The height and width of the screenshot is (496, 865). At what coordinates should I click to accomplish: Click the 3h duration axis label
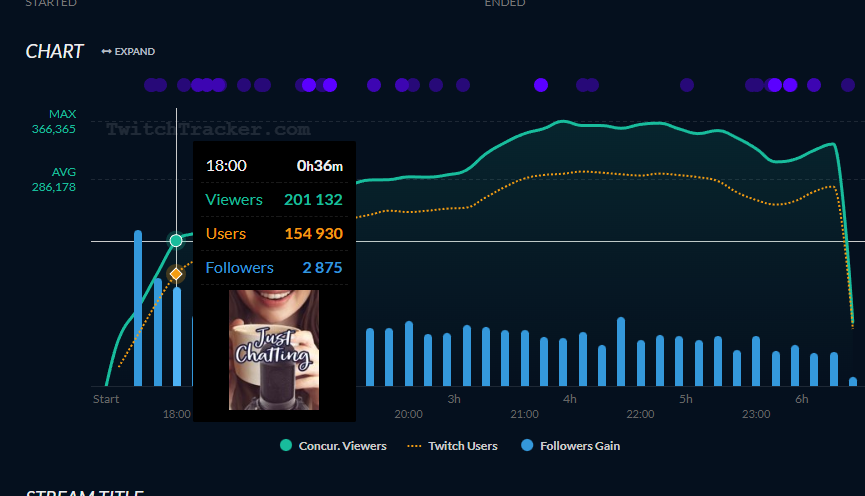(x=454, y=399)
